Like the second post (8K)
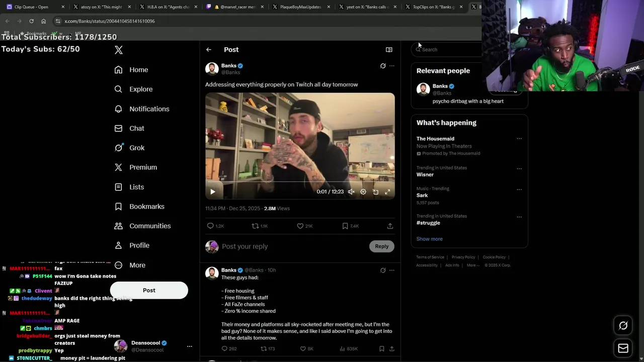This screenshot has height=362, width=644. [x=307, y=348]
